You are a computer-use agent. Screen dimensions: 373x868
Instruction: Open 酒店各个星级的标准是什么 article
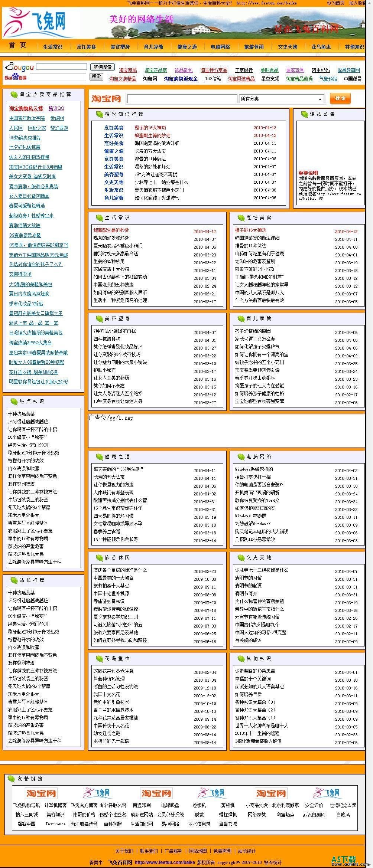120,570
